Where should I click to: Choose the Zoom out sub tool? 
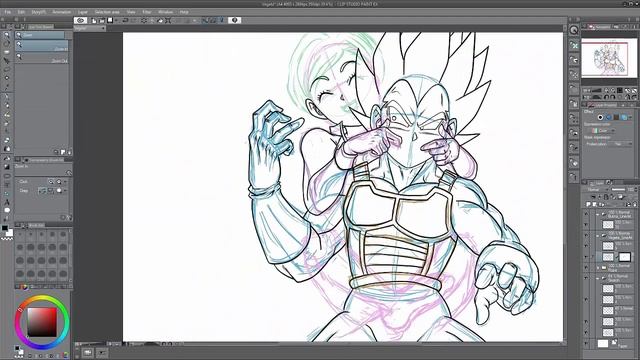41,58
